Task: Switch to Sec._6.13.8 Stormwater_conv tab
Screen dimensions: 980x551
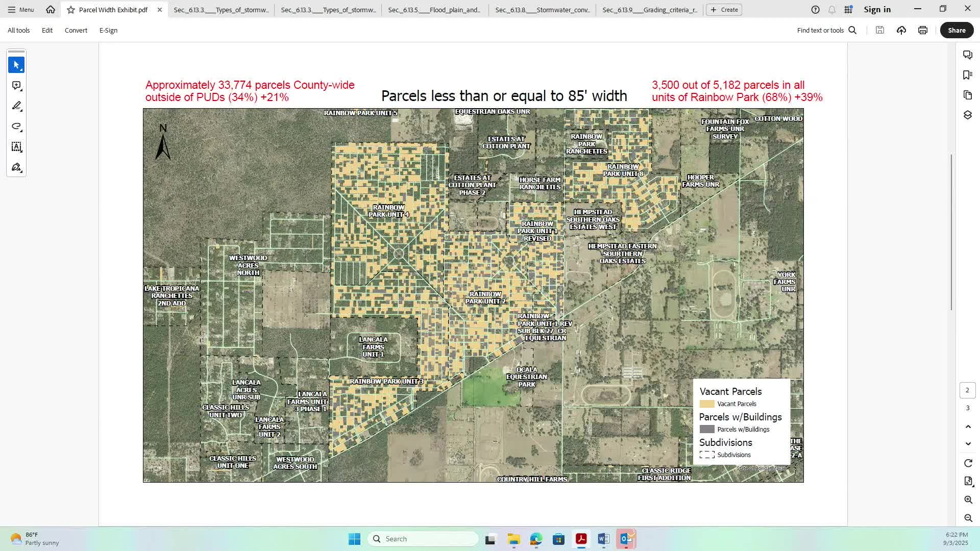Action: pyautogui.click(x=543, y=10)
